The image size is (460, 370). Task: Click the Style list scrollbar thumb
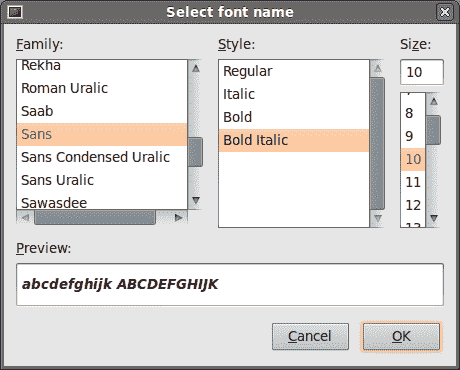pos(378,144)
